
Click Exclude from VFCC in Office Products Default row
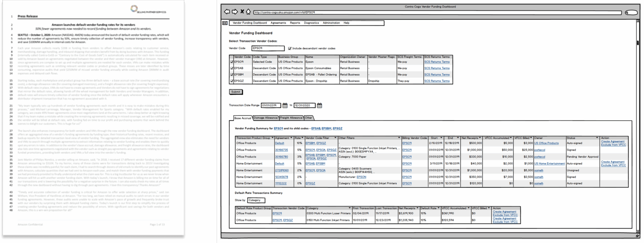[x=613, y=145]
